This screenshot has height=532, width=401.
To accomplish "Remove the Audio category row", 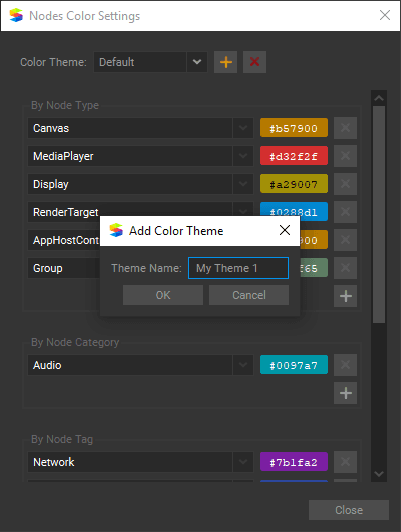I will click(x=345, y=365).
